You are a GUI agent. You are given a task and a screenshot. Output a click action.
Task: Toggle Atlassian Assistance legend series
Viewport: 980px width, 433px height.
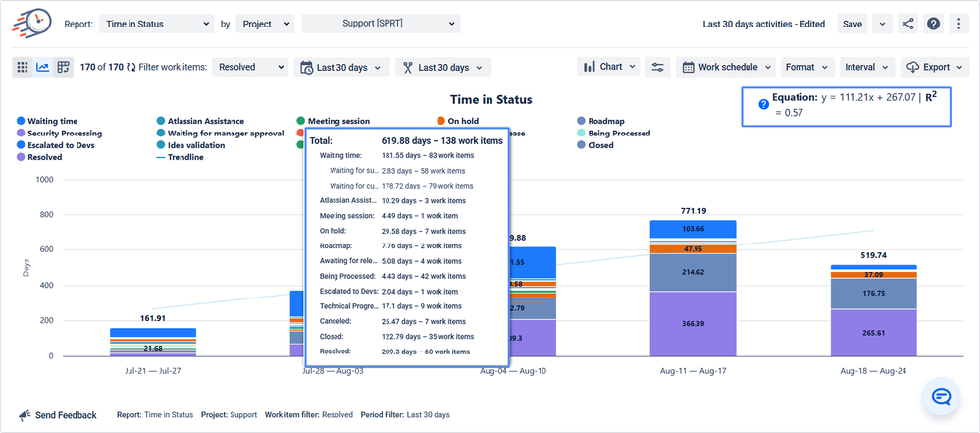click(201, 121)
